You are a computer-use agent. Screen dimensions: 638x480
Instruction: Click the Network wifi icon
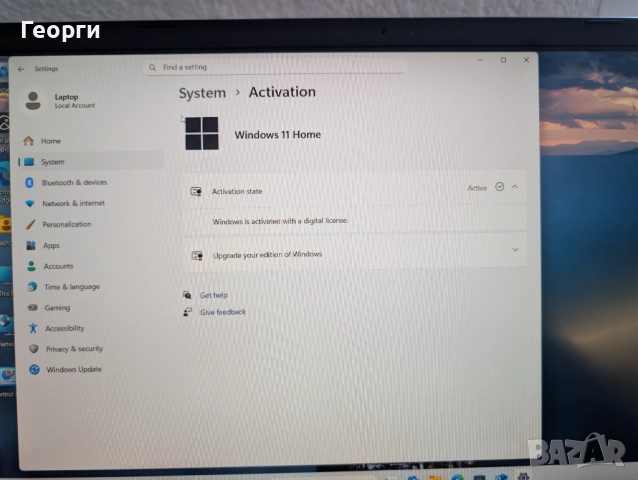coord(30,203)
